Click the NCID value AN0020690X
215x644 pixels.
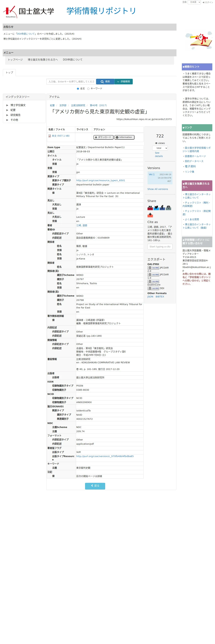click(84, 403)
